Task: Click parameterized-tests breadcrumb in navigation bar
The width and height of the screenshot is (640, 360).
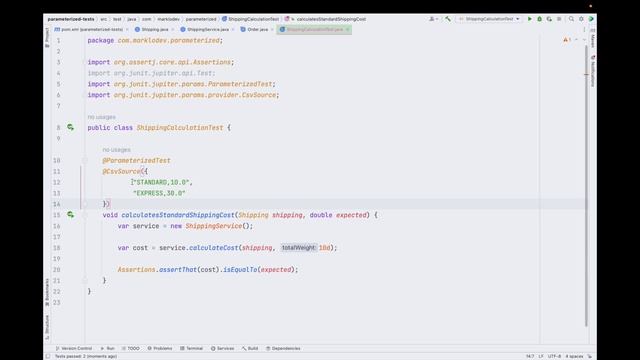Action: pos(71,19)
